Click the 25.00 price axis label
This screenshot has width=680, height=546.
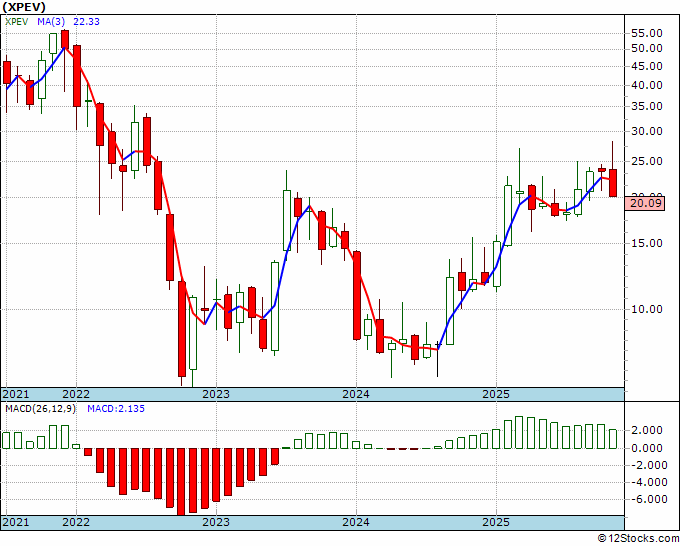(647, 162)
